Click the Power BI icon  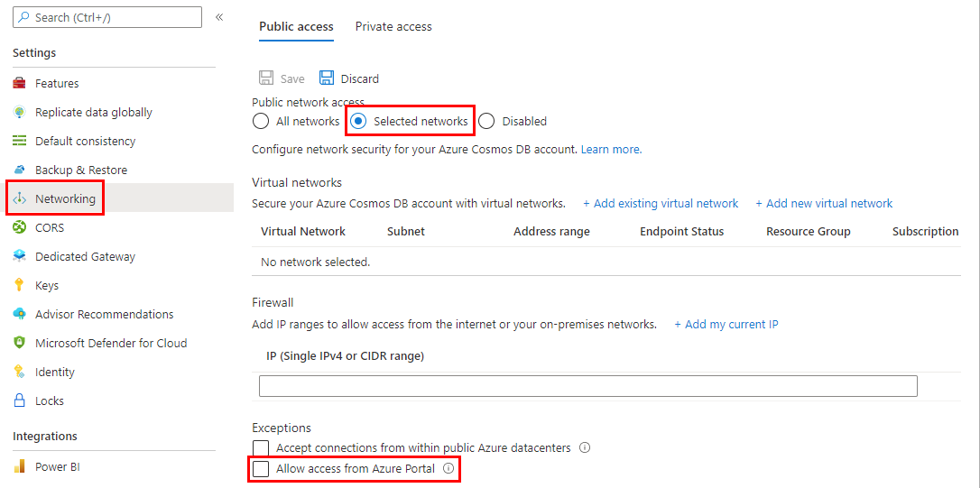[20, 467]
